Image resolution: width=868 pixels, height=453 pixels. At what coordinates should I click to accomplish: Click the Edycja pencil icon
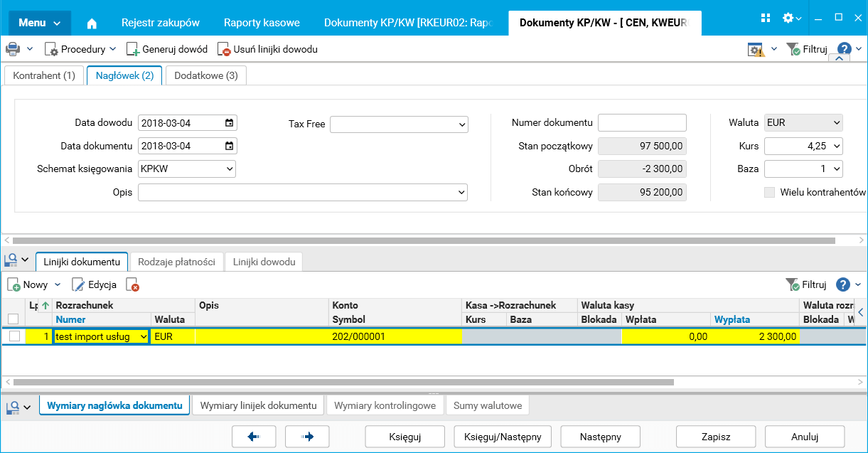click(78, 284)
